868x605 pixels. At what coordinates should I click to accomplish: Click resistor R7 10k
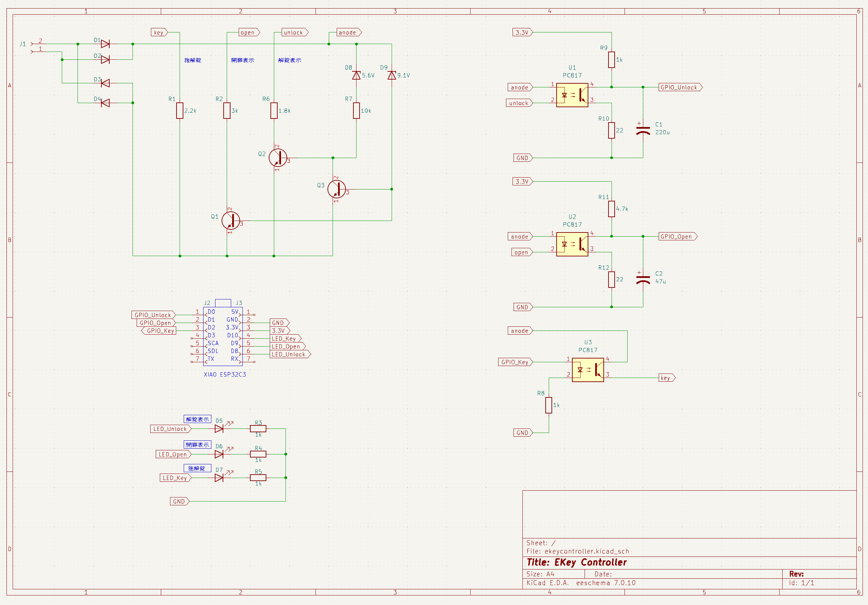356,111
